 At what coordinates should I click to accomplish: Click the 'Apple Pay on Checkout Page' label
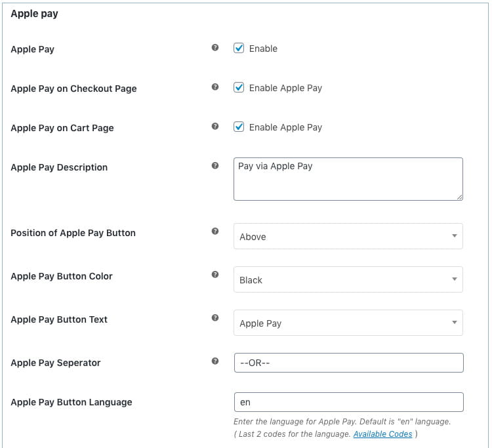[x=73, y=89]
